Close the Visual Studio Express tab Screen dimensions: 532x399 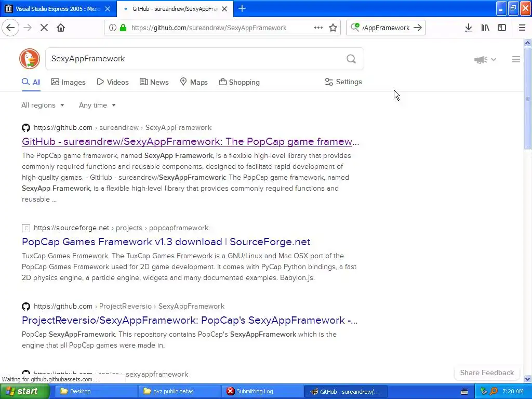(107, 9)
